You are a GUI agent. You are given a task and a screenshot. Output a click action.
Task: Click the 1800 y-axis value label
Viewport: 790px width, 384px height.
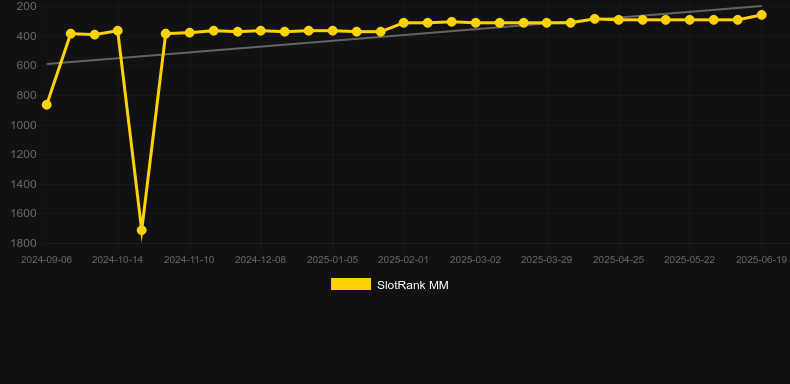coord(23,243)
